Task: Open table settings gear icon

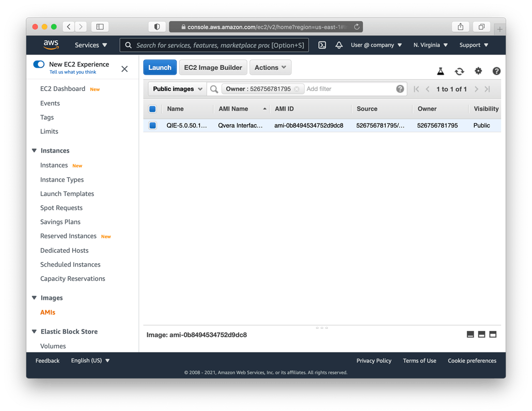Action: (x=478, y=71)
